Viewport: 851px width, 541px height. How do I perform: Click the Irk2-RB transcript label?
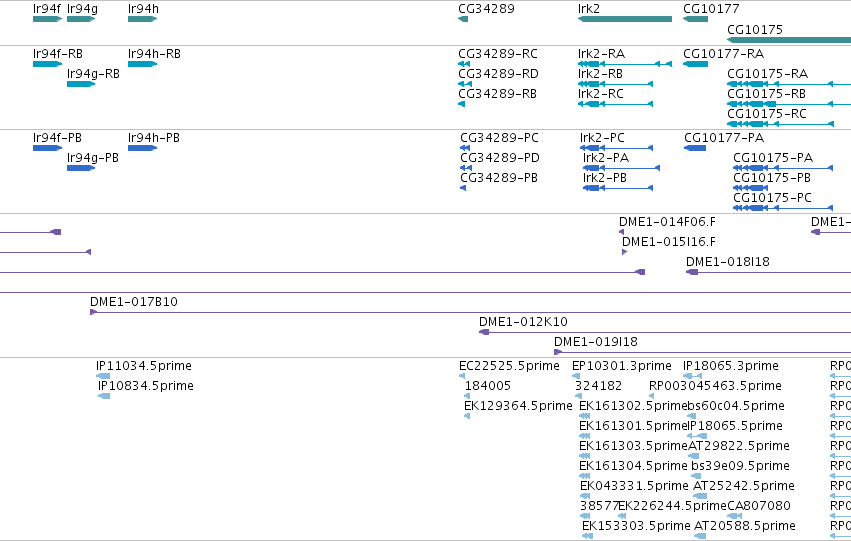tap(600, 74)
